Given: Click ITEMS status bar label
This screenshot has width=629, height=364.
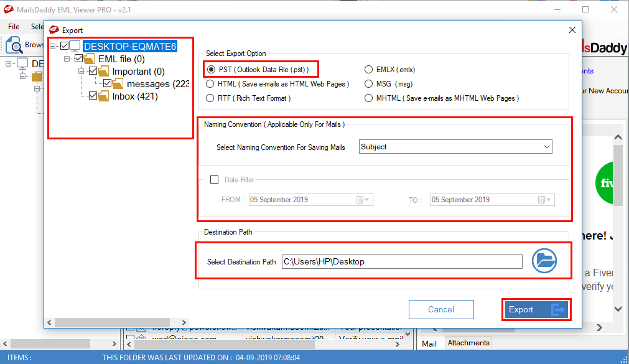Looking at the screenshot, I should 19,358.
